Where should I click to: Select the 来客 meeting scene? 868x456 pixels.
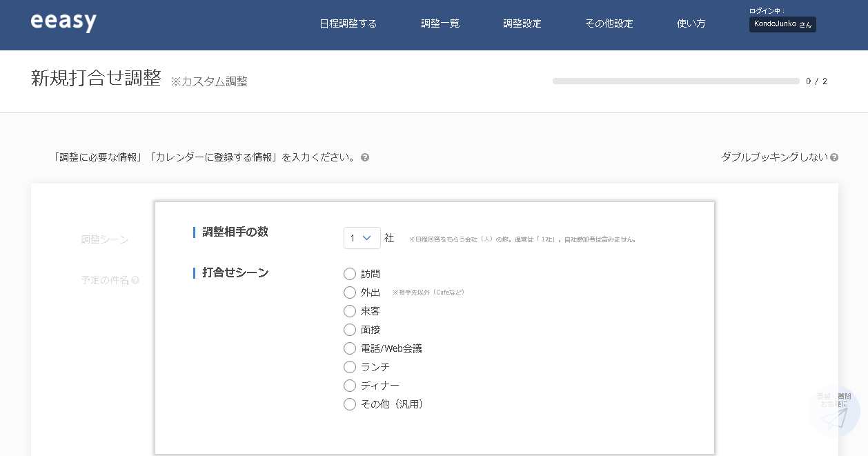point(350,311)
